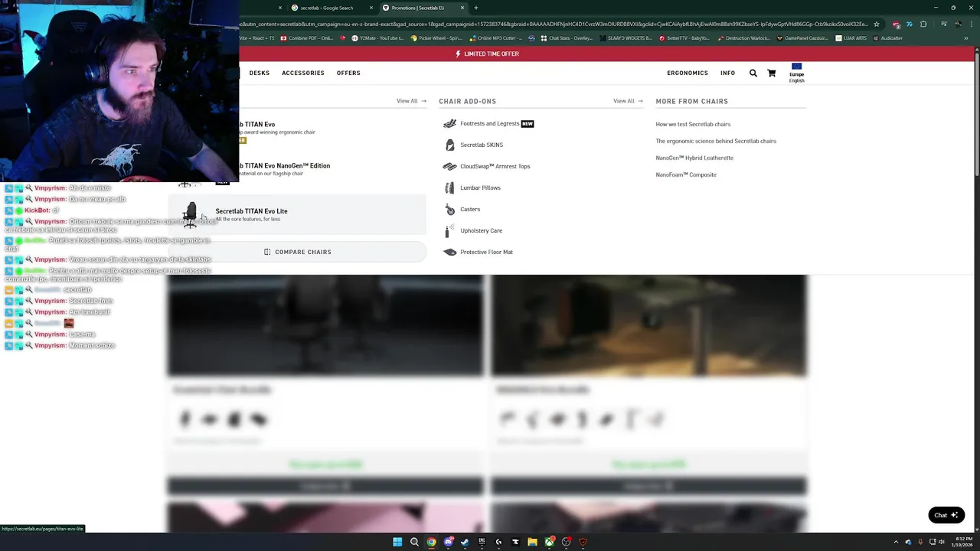Open the DESKS menu
The image size is (980, 551).
pos(260,73)
